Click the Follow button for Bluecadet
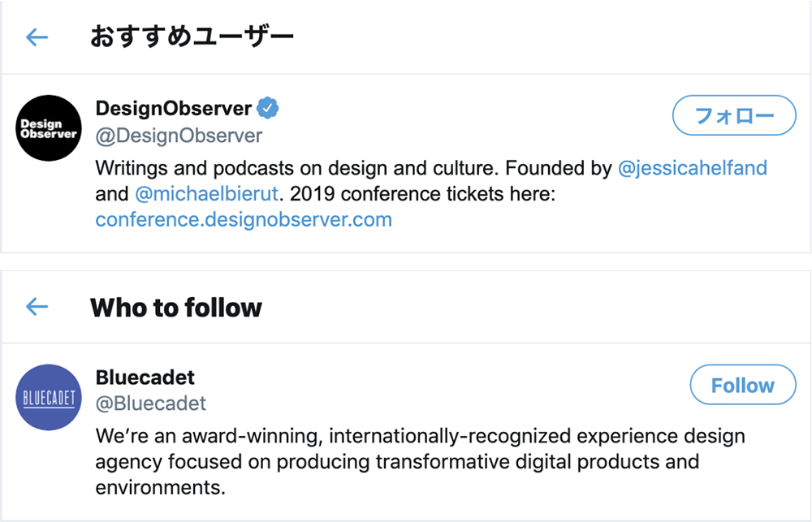 [742, 385]
